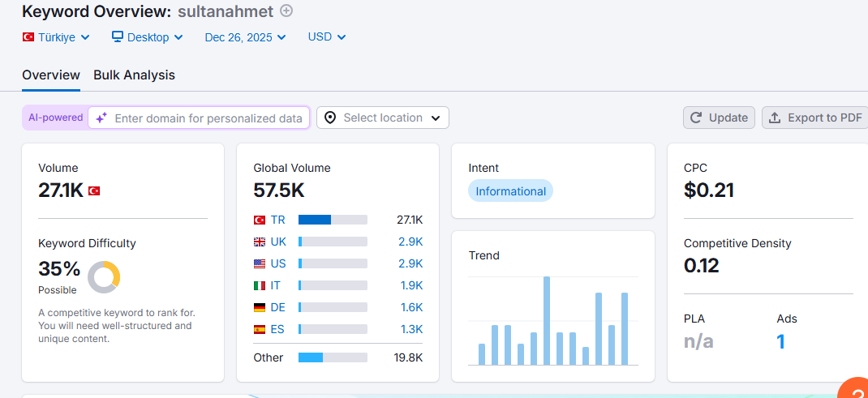Open the US 2.9K volume link
The width and height of the screenshot is (868, 398).
(410, 263)
